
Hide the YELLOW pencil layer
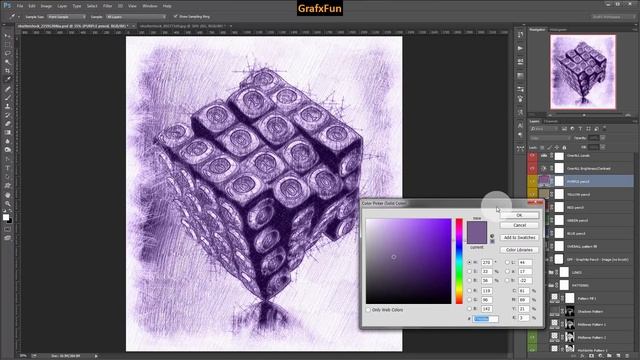pos(532,194)
